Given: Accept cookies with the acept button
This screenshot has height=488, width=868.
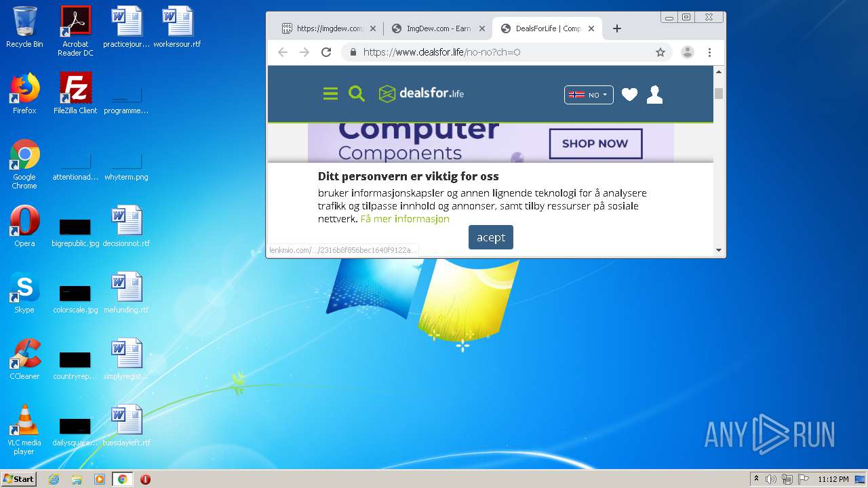Looking at the screenshot, I should pyautogui.click(x=491, y=237).
